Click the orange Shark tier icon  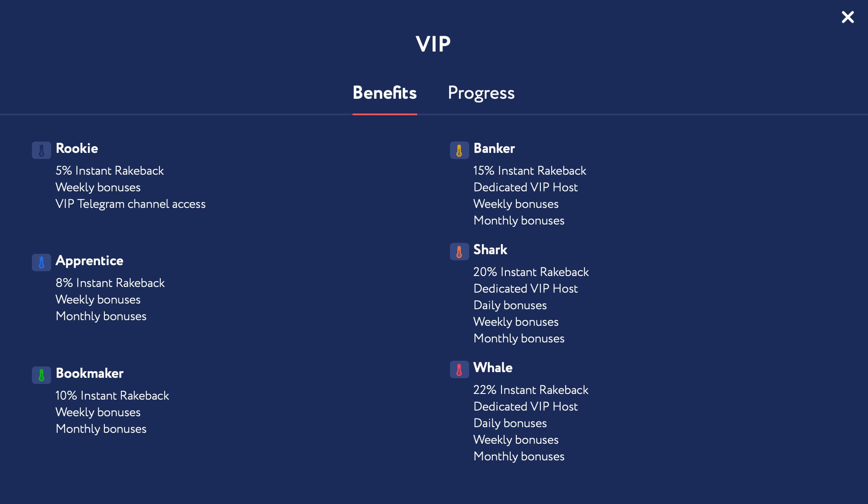click(459, 252)
